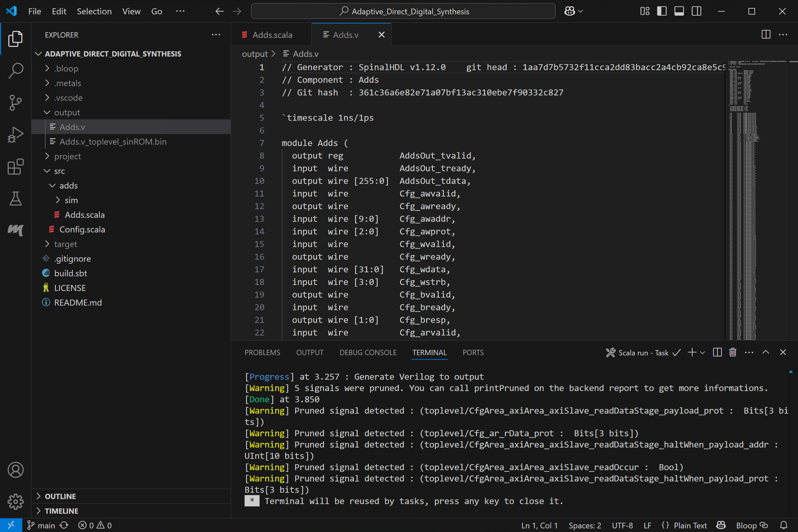Open Explorer Views and More Actions ellipsis
798x532 pixels.
[x=216, y=35]
